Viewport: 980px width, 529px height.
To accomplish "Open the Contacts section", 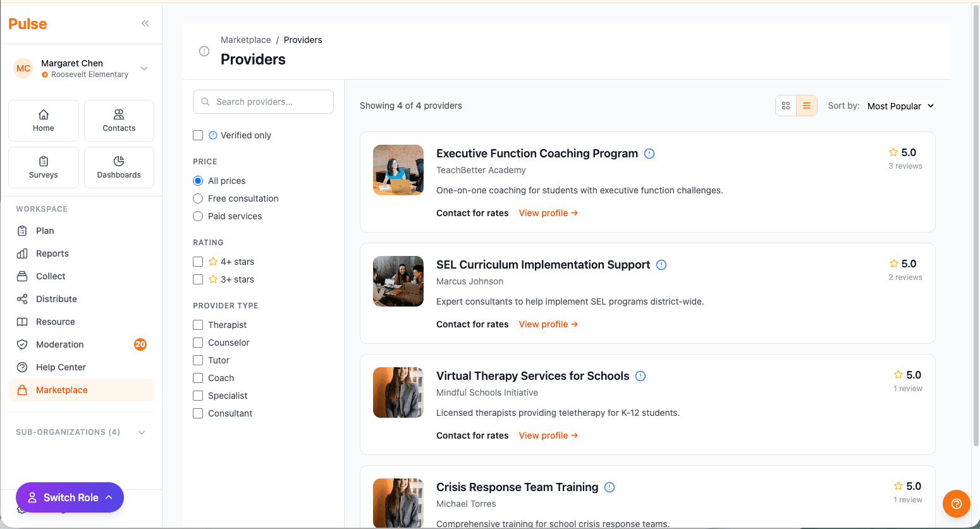I will pyautogui.click(x=119, y=121).
